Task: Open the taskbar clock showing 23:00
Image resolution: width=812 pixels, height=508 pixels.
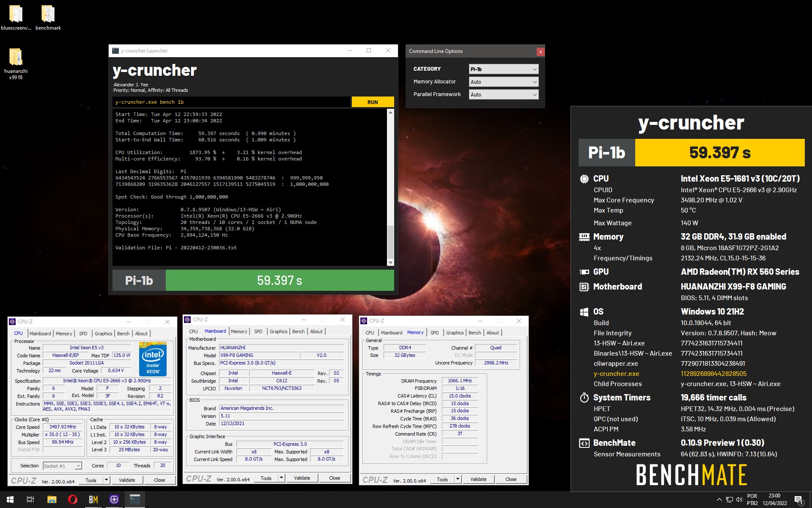Action: tap(774, 500)
